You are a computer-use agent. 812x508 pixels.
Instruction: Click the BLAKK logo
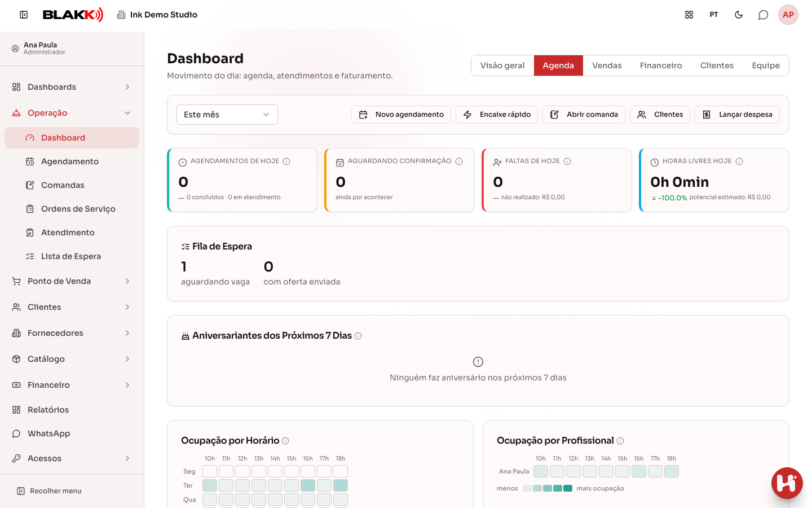tap(73, 15)
